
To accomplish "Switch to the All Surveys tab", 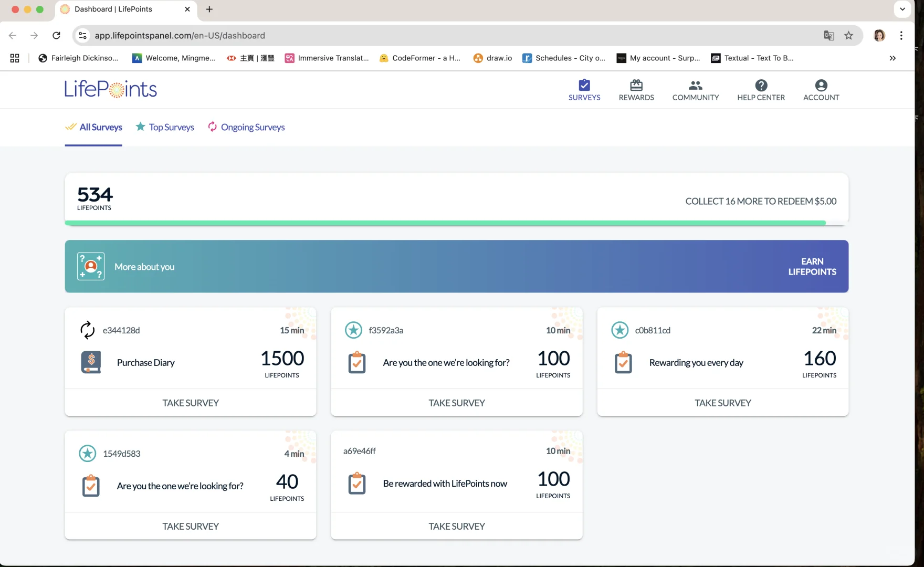I will pyautogui.click(x=93, y=127).
